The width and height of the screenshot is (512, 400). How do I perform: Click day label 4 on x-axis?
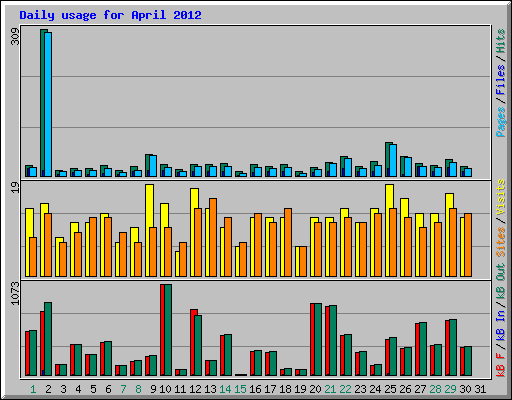click(x=78, y=389)
